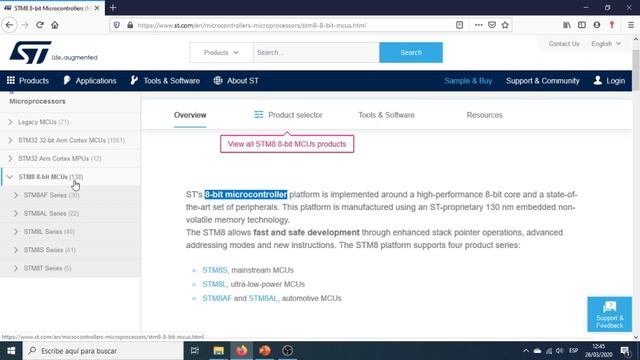Click Sample & Buy link
Viewport: 640px width, 360px height.
(x=468, y=81)
